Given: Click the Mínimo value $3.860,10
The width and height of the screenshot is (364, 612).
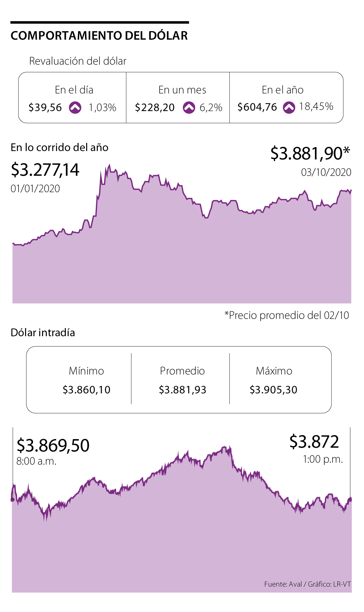Looking at the screenshot, I should 86,390.
